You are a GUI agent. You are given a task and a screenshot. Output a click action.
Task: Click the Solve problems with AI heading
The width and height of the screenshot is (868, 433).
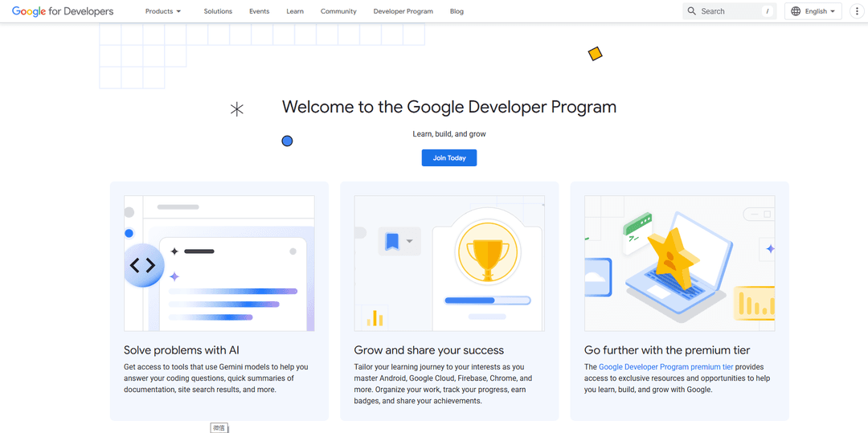pyautogui.click(x=182, y=350)
